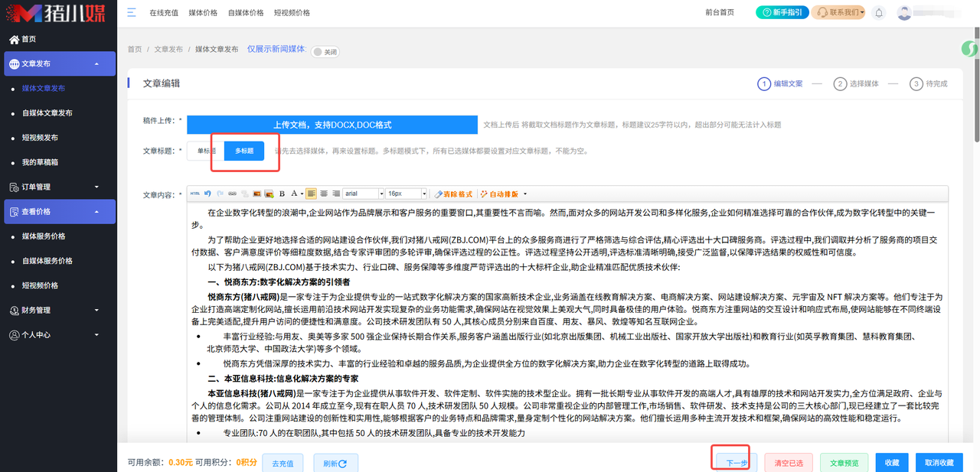Toggle the 仅展示新闻媒体 switch

pos(325,52)
